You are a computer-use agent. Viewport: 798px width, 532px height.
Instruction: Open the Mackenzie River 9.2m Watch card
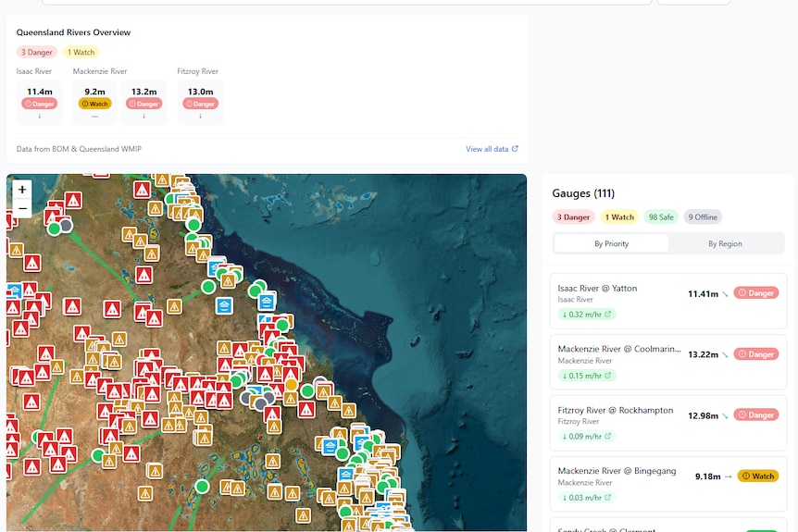[x=94, y=102]
